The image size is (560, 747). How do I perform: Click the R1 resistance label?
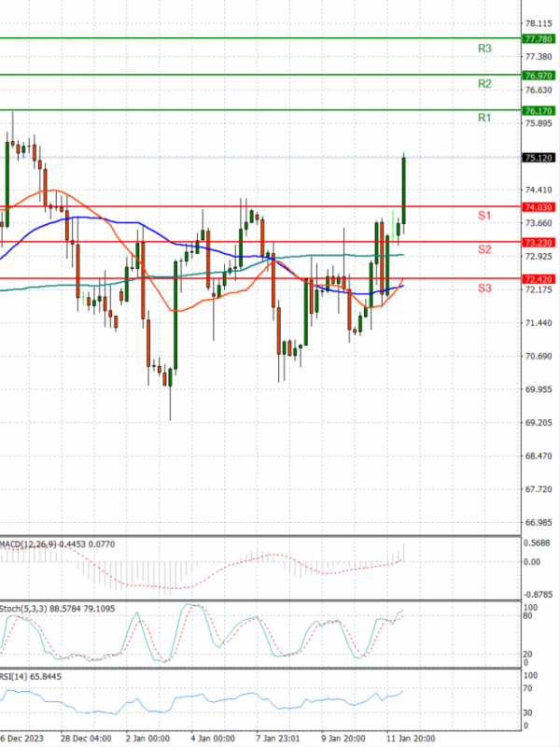484,118
